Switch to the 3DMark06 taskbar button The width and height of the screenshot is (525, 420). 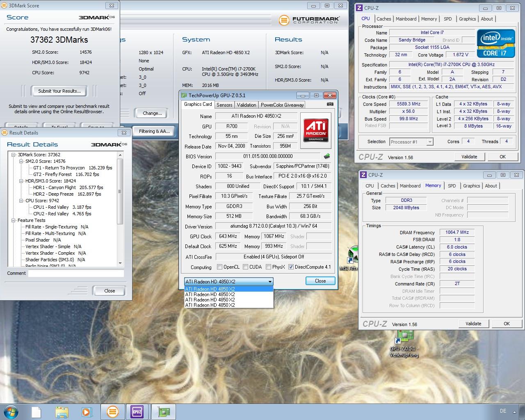(112, 412)
